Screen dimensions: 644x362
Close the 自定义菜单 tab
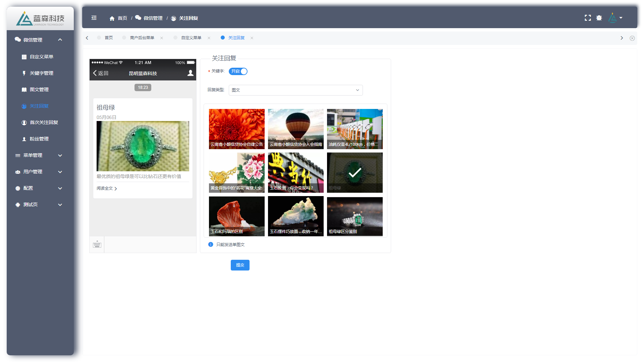209,38
